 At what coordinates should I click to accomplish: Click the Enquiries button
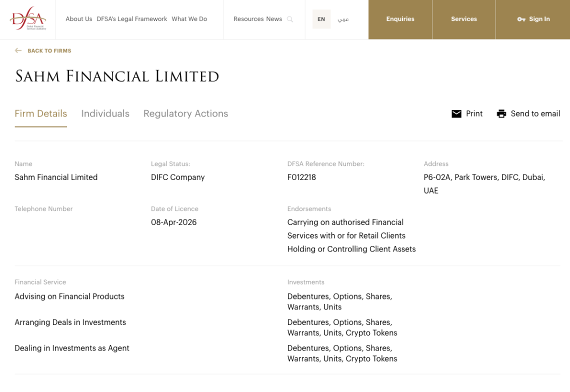(x=400, y=19)
